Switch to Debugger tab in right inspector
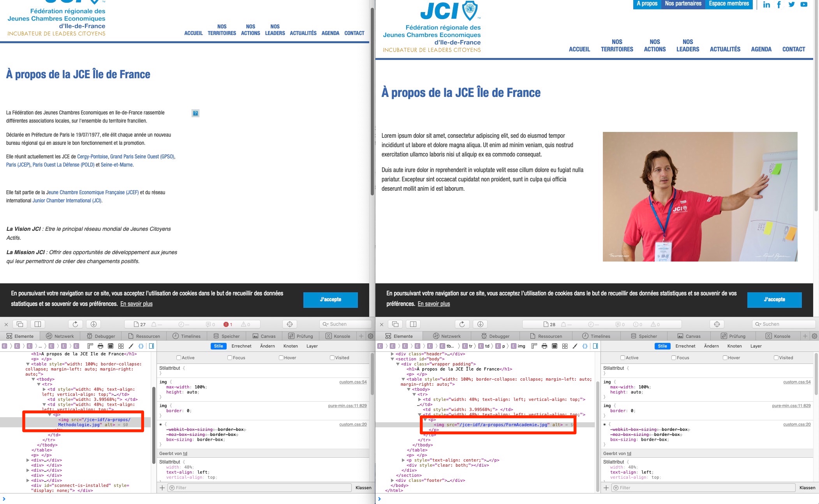819x504 pixels. (495, 336)
